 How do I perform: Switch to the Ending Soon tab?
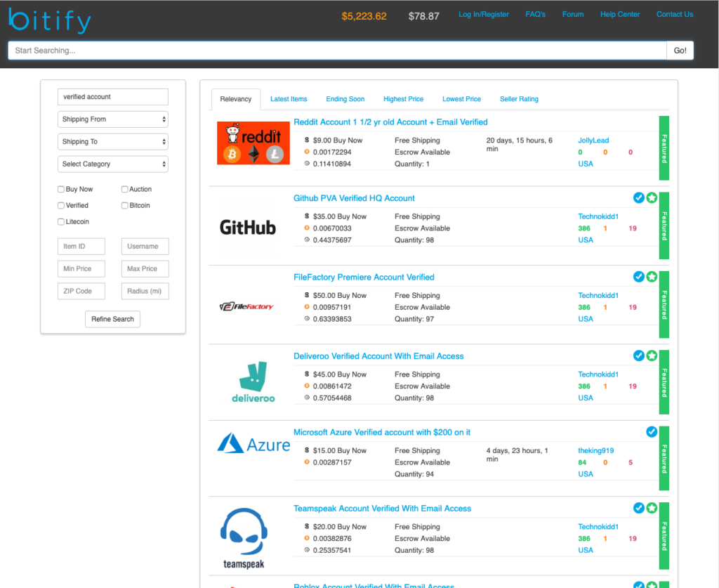tap(345, 99)
